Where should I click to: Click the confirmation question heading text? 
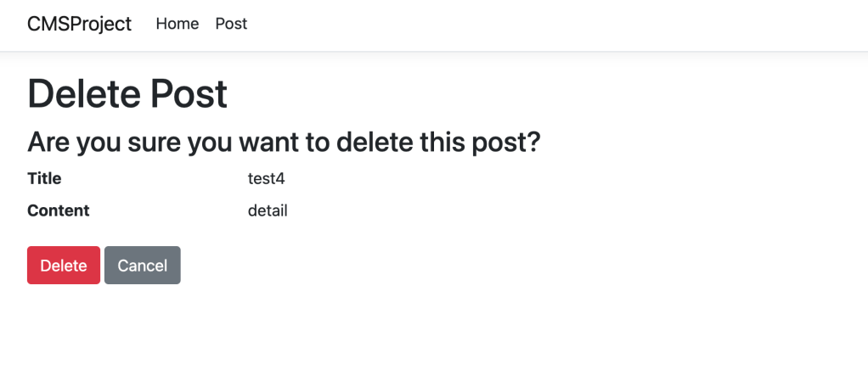(284, 142)
